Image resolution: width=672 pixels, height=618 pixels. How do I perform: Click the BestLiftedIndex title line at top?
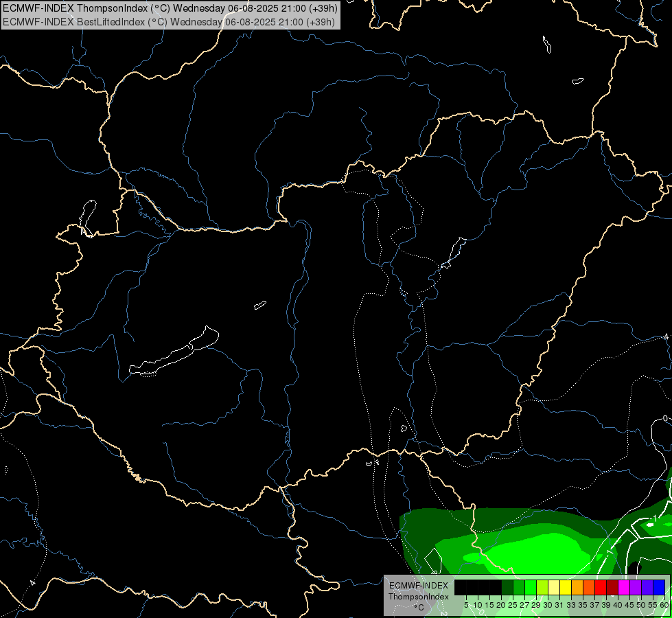169,22
